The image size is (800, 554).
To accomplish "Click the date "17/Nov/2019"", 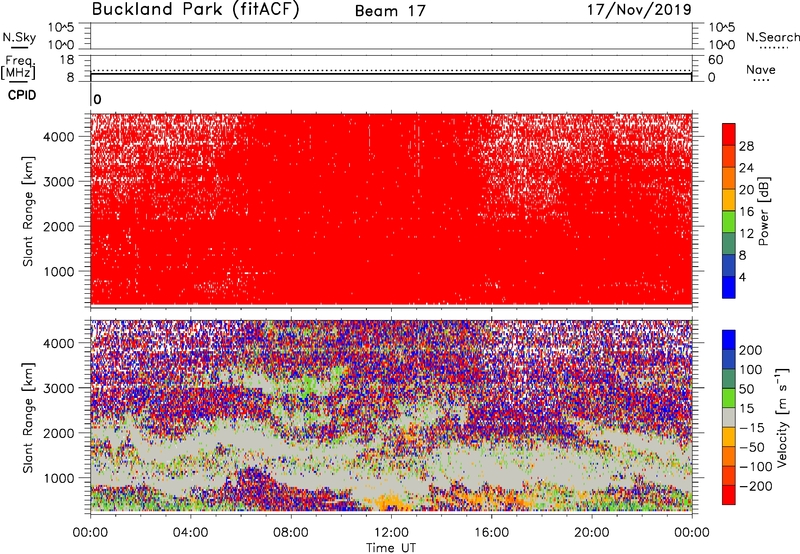I will [x=639, y=10].
